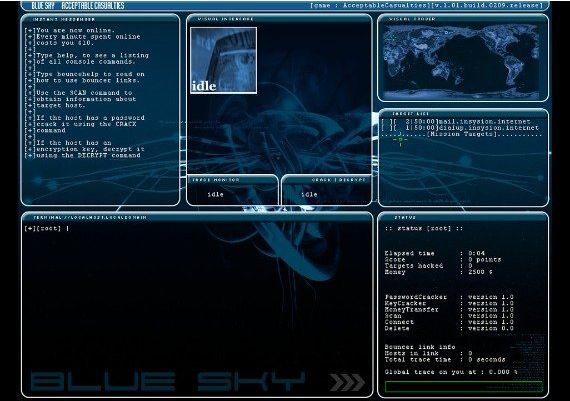Screen dimensions: 570x401
Task: Click the MoneyTransfer version line
Action: coord(449,309)
